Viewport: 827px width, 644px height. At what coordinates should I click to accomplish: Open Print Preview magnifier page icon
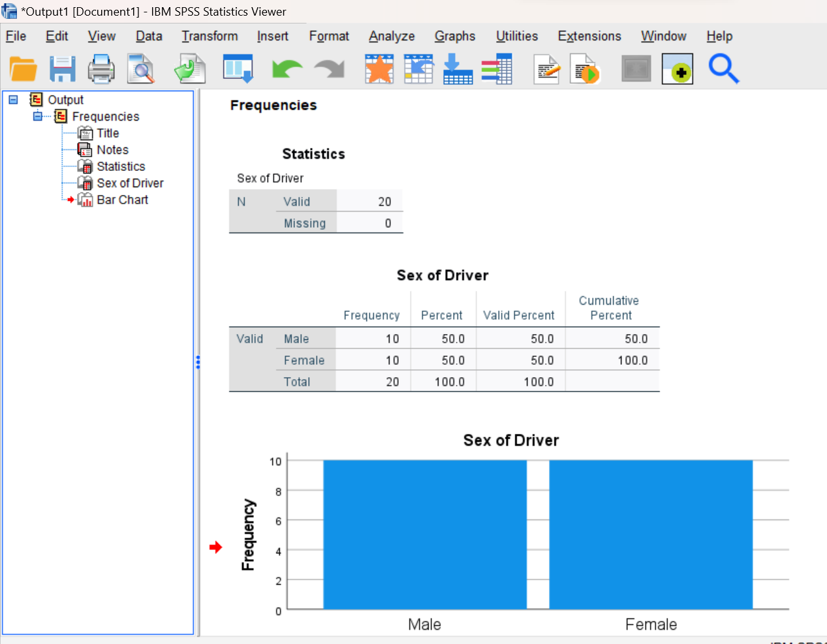click(140, 69)
